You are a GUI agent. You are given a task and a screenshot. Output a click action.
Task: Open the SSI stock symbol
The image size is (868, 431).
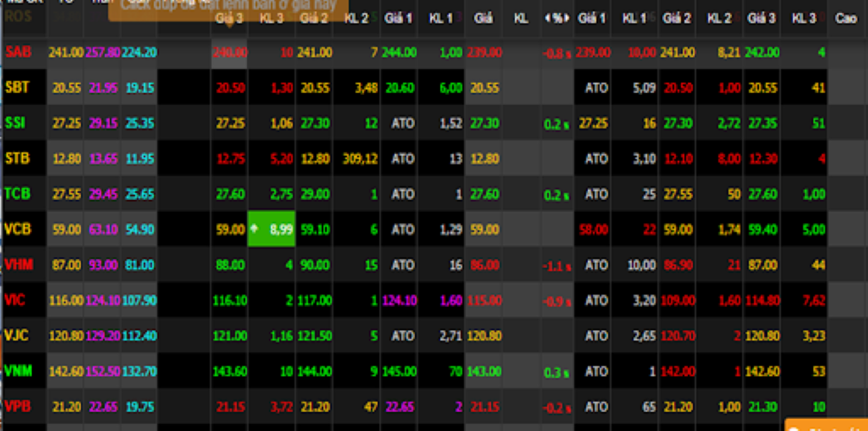click(x=15, y=123)
